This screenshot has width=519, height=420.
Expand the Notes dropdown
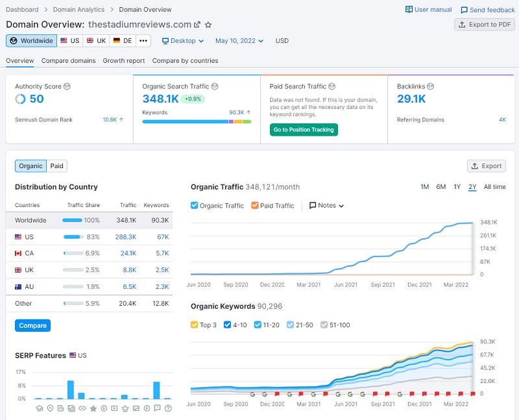(x=326, y=205)
